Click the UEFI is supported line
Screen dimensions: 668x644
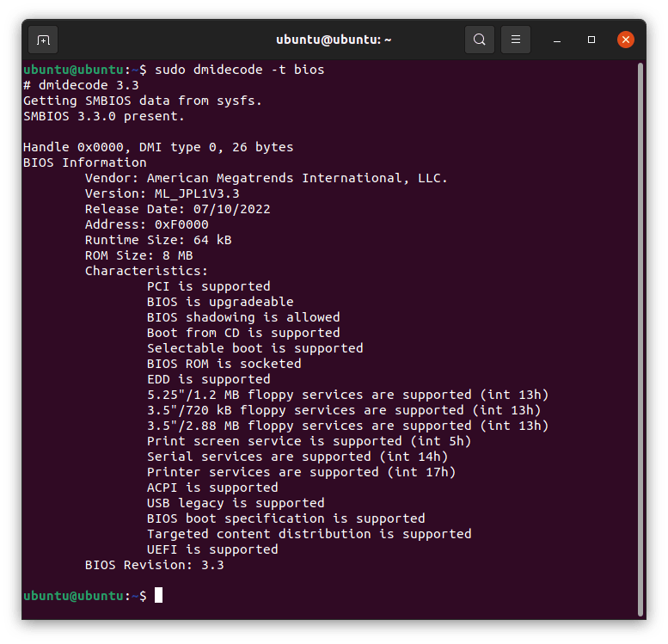point(212,549)
